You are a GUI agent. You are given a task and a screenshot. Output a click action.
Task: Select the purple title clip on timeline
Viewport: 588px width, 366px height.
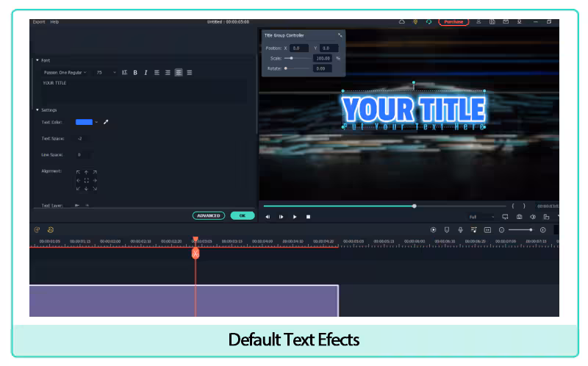tap(184, 301)
